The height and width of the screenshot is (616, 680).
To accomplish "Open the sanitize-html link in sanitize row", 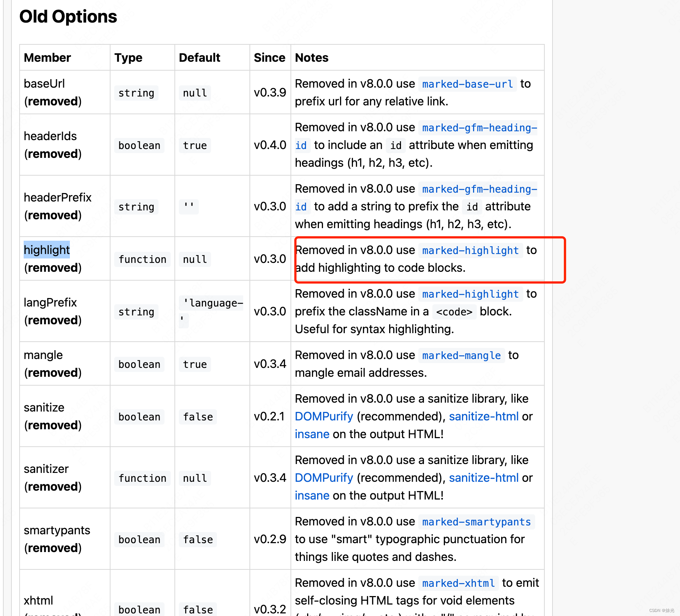I will click(x=483, y=416).
